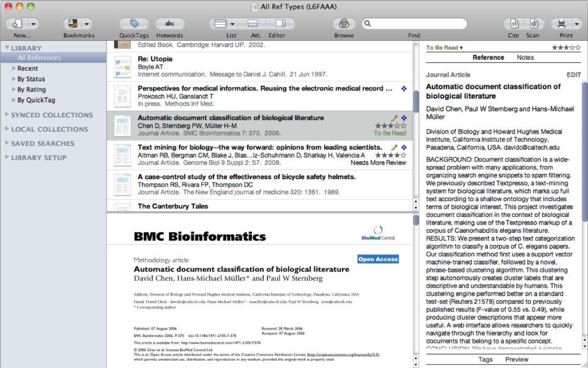Screen dimensions: 588x368
Task: Expand the Synced Collections section
Action: (7, 115)
